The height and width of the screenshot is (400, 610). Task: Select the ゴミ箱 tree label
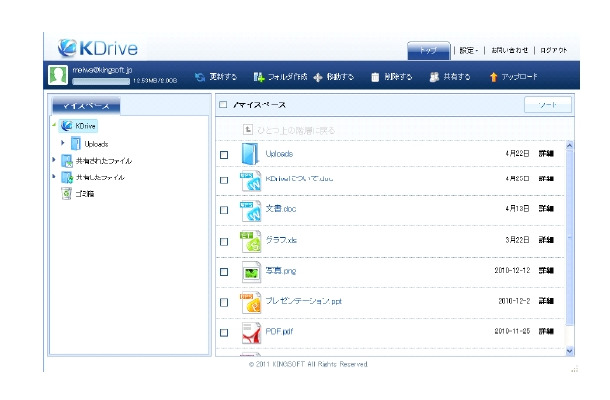pos(84,193)
